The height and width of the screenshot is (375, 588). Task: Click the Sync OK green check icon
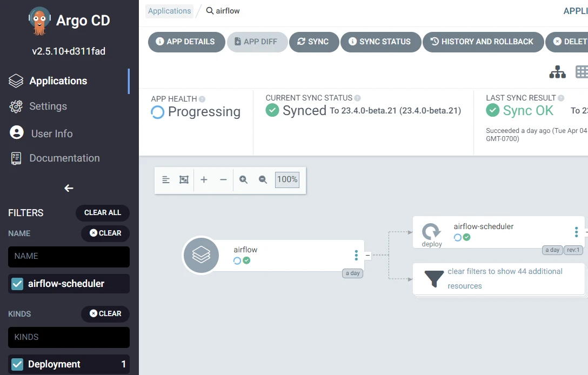pos(492,111)
